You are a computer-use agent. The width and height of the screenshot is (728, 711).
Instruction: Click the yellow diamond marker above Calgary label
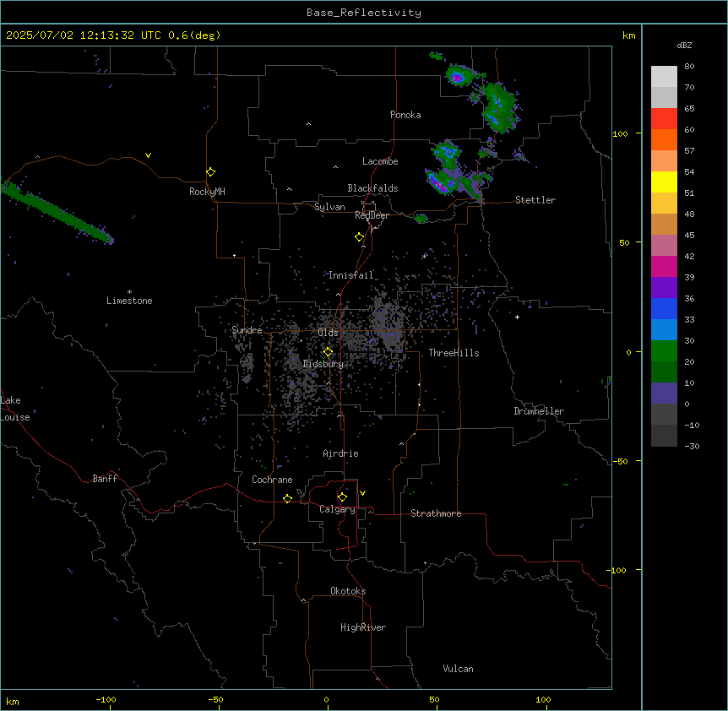(342, 497)
